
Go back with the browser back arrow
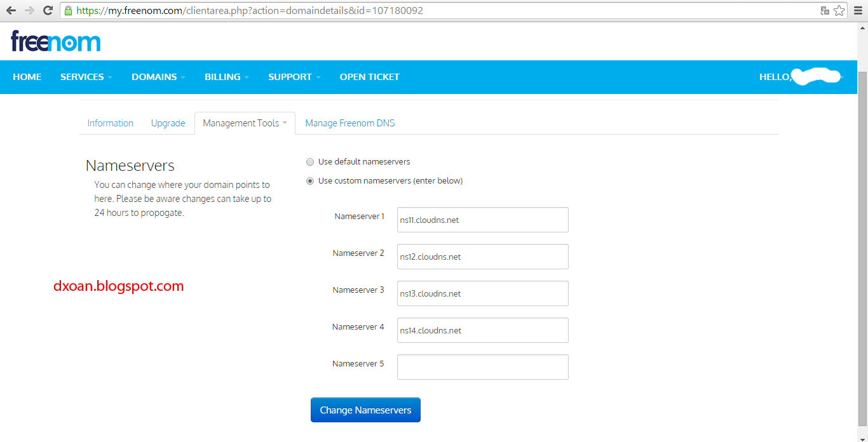tap(11, 11)
